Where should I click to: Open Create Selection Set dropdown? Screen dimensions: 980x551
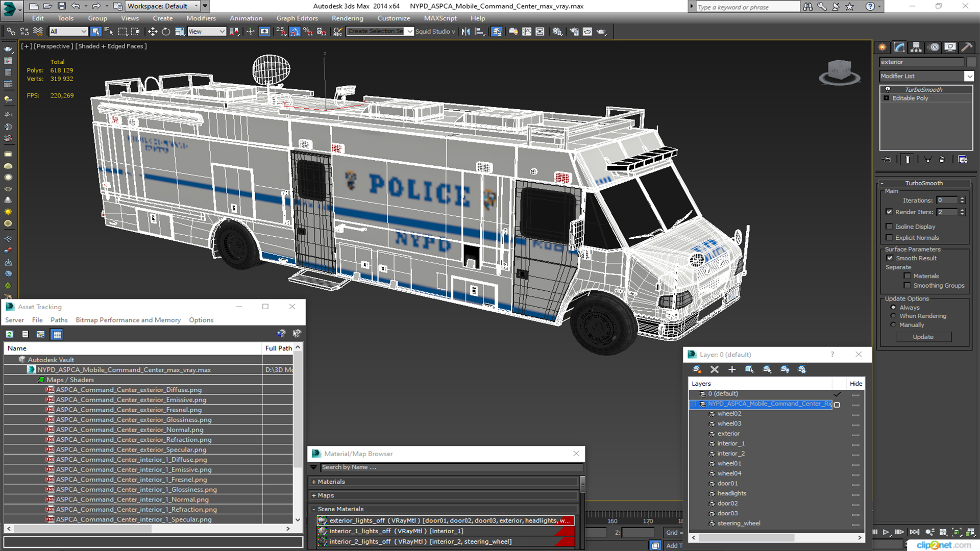[x=380, y=32]
